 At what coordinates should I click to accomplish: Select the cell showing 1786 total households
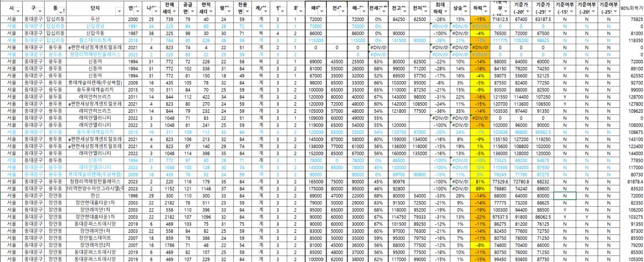(x=169, y=244)
